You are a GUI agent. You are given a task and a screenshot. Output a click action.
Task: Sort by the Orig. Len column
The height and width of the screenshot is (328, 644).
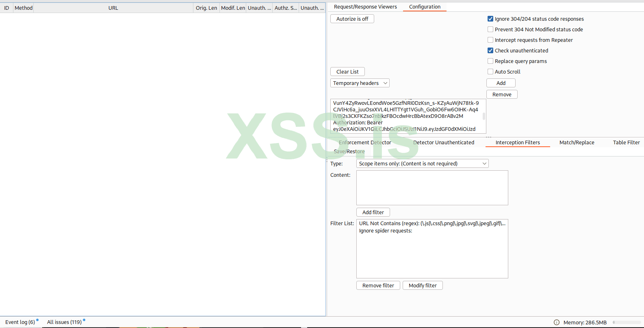click(x=206, y=8)
